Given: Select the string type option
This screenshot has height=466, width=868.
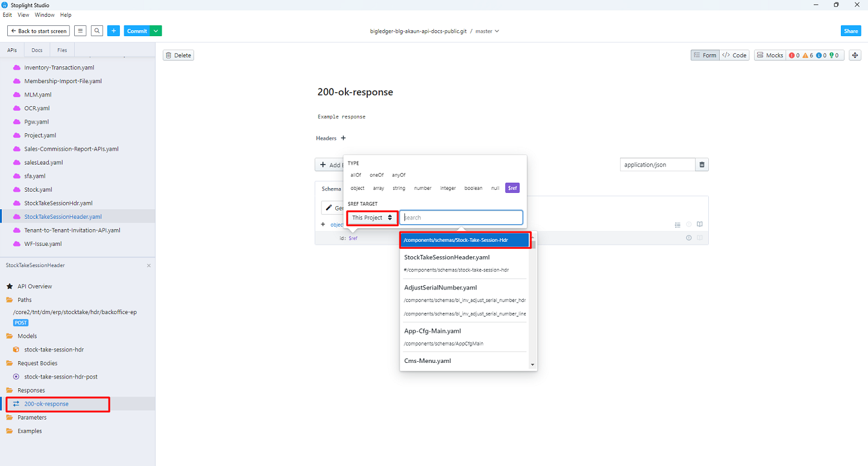Looking at the screenshot, I should (x=399, y=188).
